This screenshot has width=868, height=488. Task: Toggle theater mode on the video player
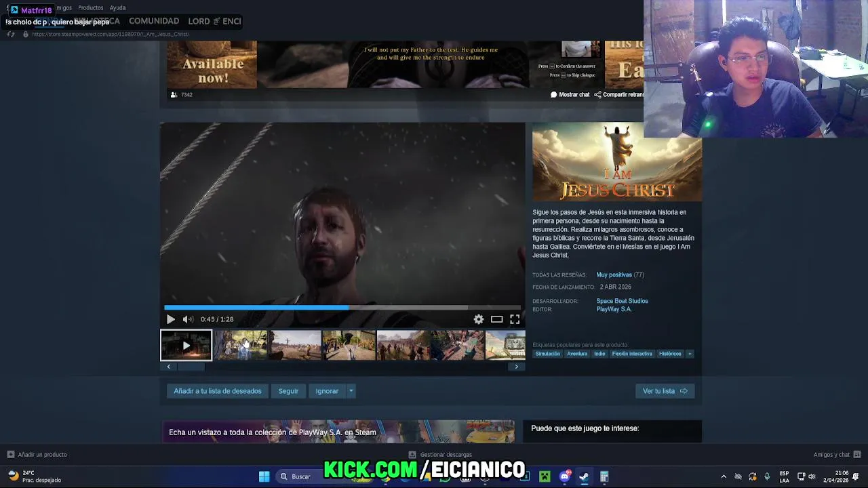click(x=497, y=319)
